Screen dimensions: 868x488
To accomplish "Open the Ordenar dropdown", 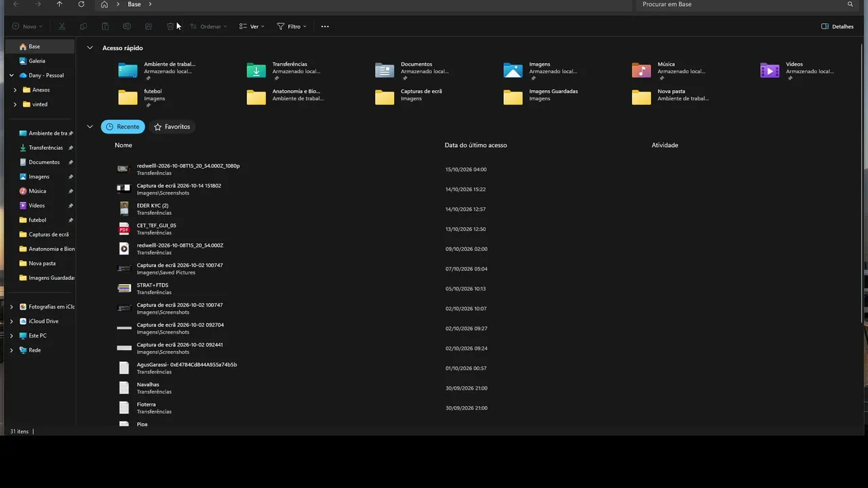I will [208, 26].
